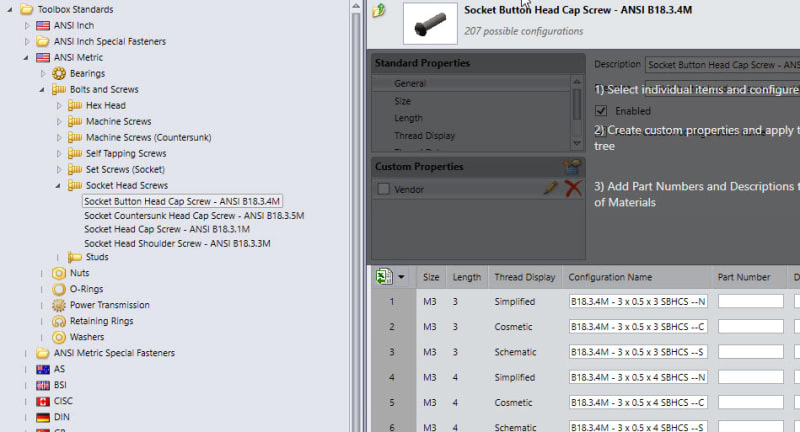Click the Retaining Rings icon

tap(59, 321)
